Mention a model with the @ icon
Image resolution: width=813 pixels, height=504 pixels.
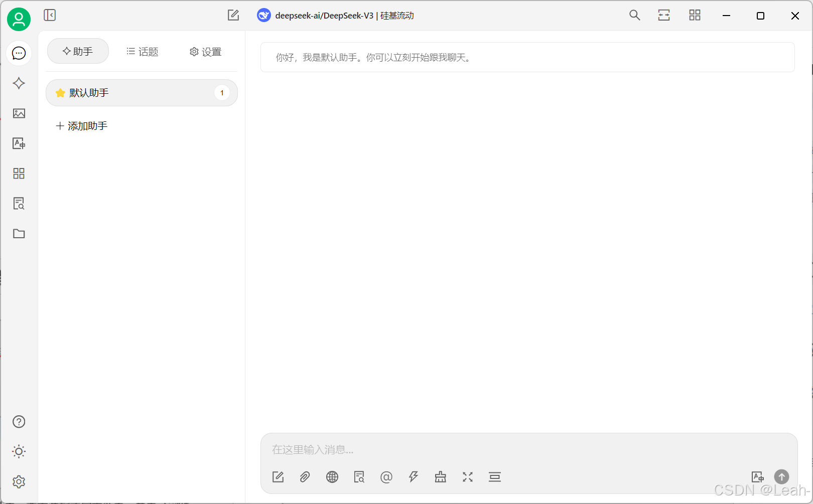pyautogui.click(x=386, y=477)
